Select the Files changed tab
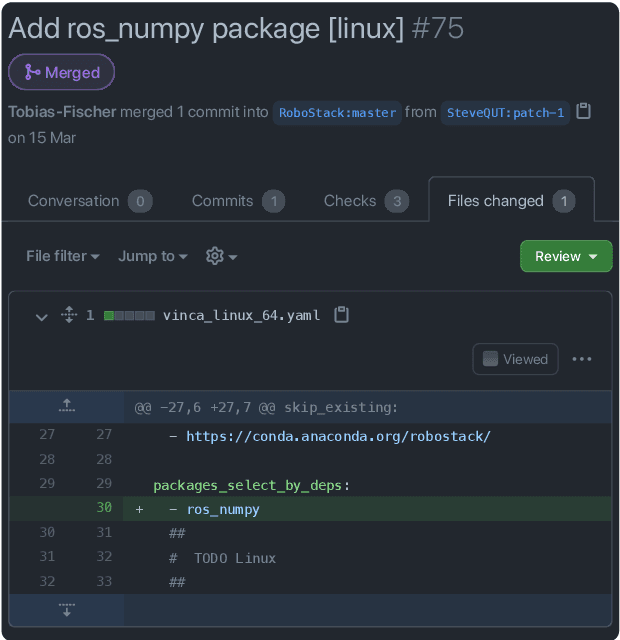 [x=510, y=201]
